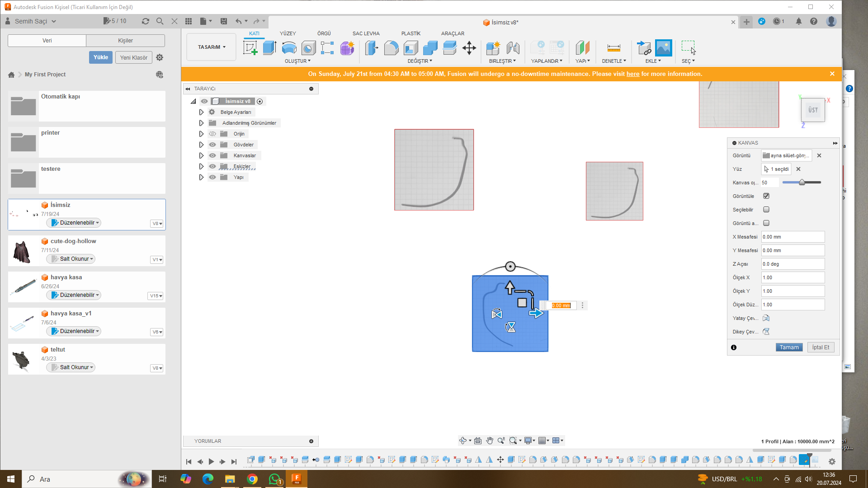Click the X Mesafesi input field
The width and height of the screenshot is (868, 488).
793,237
